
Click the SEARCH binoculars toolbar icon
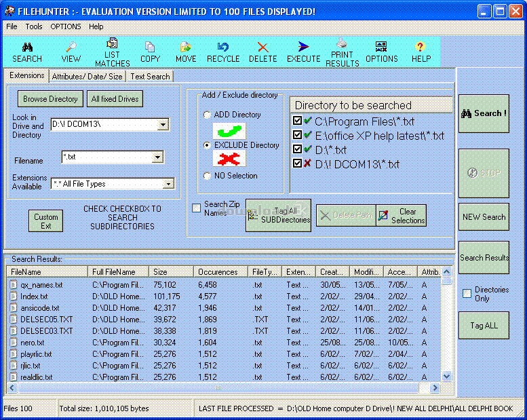click(x=27, y=47)
